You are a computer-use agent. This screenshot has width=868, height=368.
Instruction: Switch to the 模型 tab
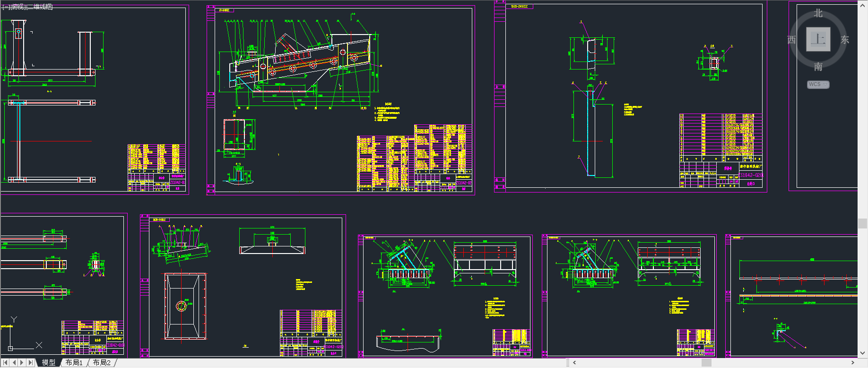pos(48,363)
